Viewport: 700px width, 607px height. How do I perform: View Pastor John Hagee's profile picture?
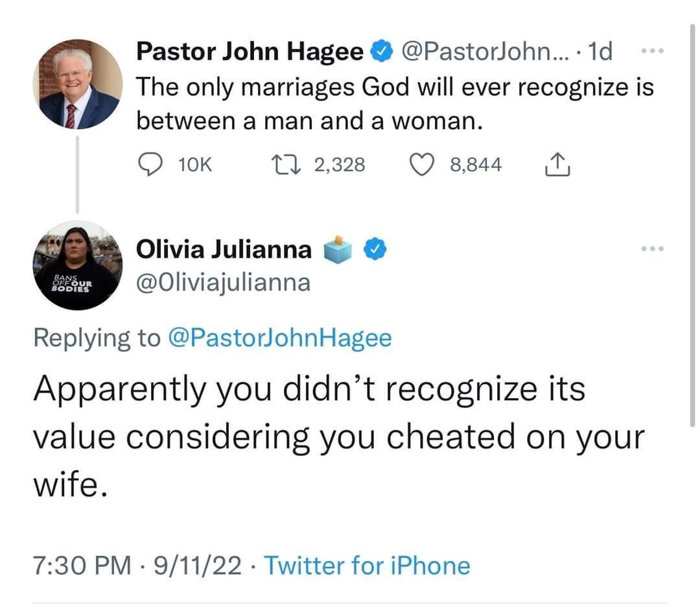pyautogui.click(x=77, y=83)
